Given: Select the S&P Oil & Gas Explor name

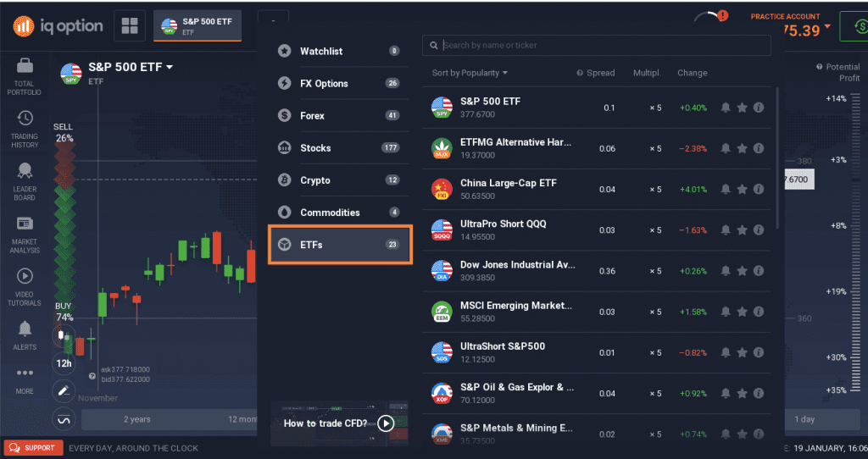Looking at the screenshot, I should (517, 387).
